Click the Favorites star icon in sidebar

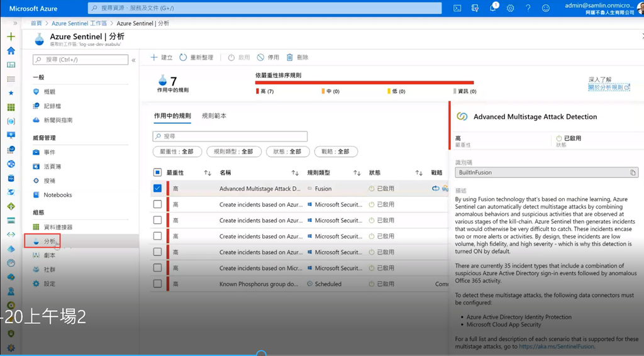[x=11, y=93]
